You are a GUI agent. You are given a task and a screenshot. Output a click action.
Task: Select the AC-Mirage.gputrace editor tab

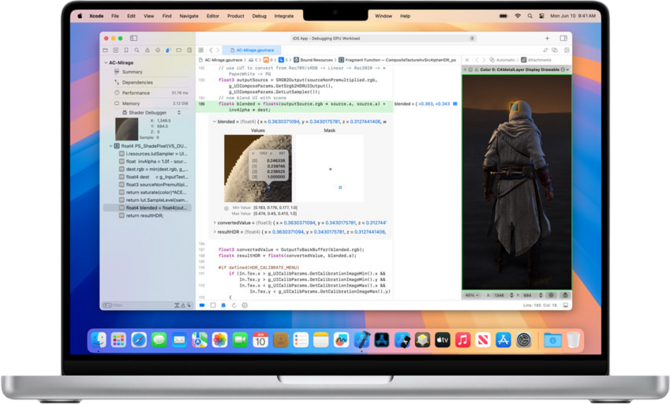(252, 50)
